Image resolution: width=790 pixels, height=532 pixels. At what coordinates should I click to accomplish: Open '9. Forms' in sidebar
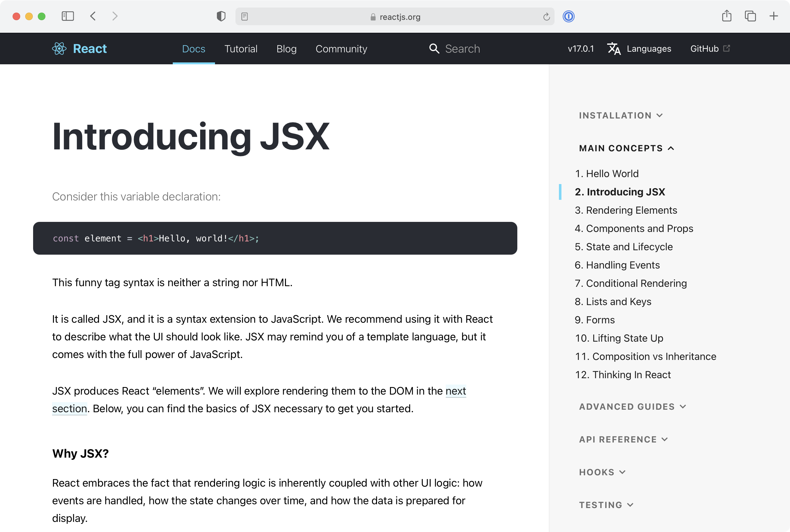[x=595, y=320]
